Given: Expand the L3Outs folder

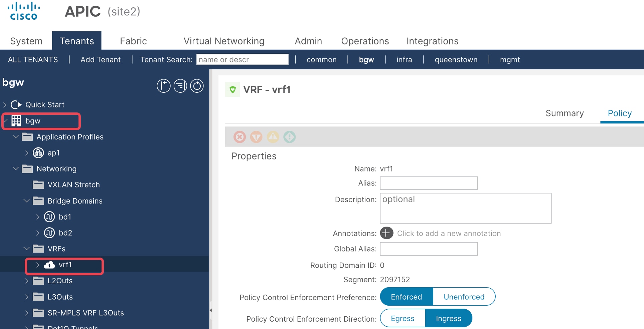Looking at the screenshot, I should (x=27, y=297).
